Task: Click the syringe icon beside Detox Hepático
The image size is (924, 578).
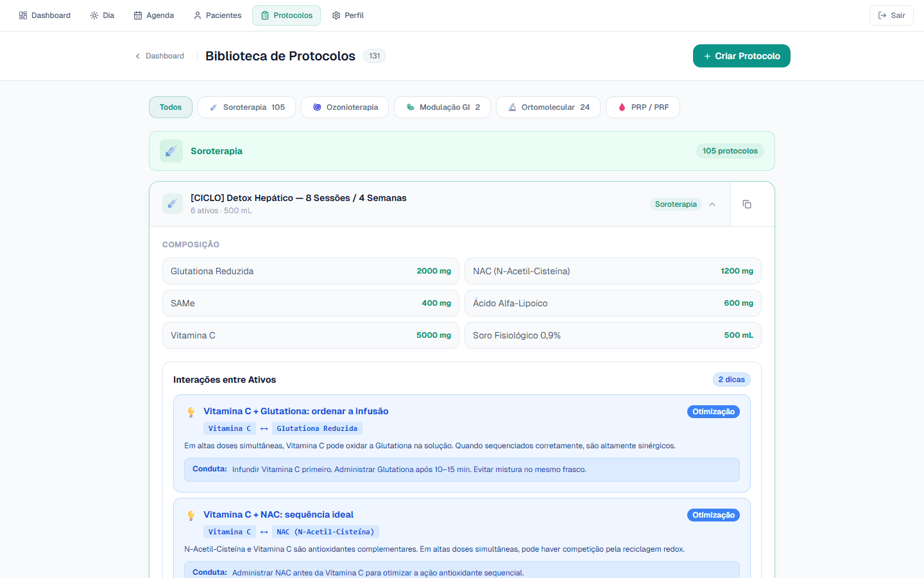Action: pos(173,204)
